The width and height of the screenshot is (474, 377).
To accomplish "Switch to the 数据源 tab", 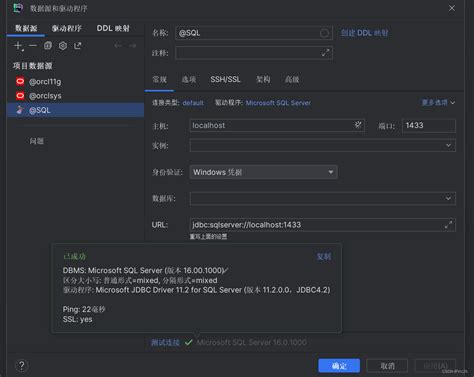I will tap(26, 28).
